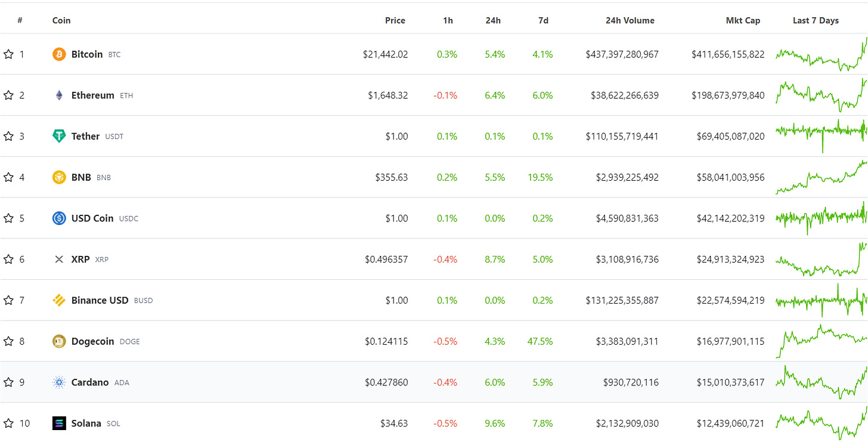
Task: Click the Tether logo icon
Action: click(x=59, y=137)
